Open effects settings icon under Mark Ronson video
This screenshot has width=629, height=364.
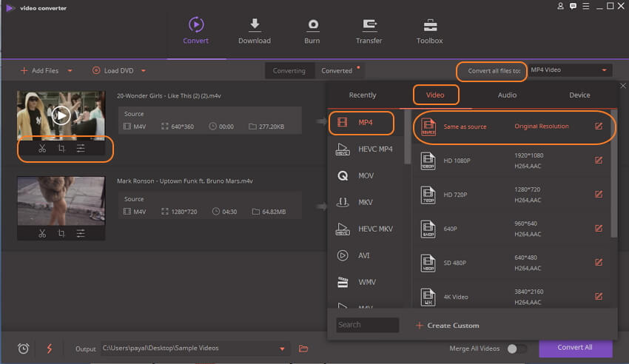pos(81,234)
